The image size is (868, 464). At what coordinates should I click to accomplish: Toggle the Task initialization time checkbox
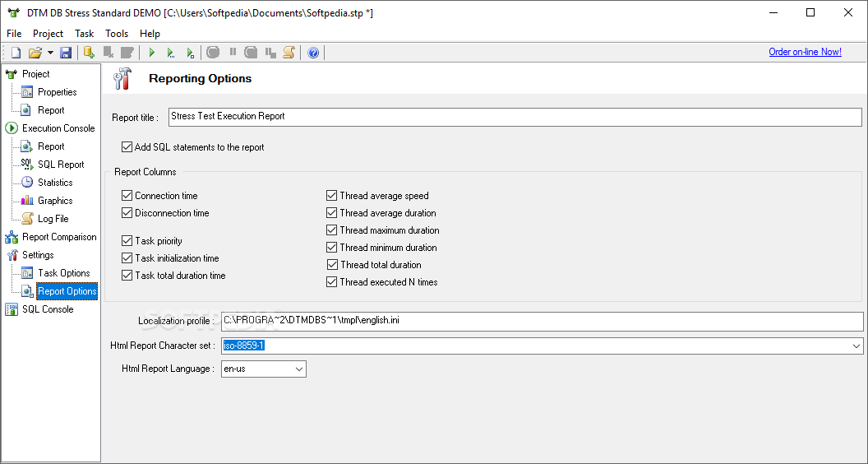[127, 258]
